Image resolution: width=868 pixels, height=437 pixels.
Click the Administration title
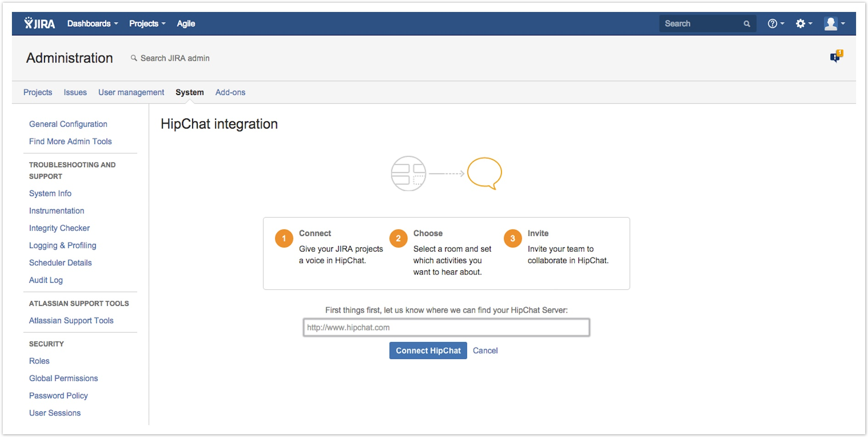69,58
